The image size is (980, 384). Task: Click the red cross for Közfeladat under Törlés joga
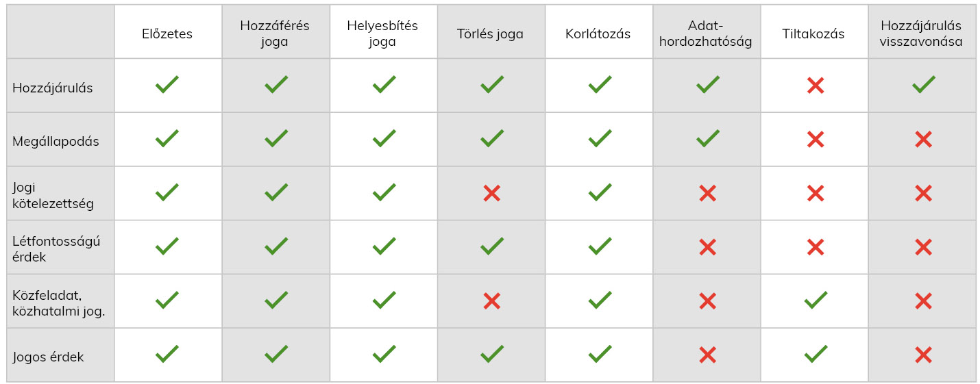coord(491,300)
